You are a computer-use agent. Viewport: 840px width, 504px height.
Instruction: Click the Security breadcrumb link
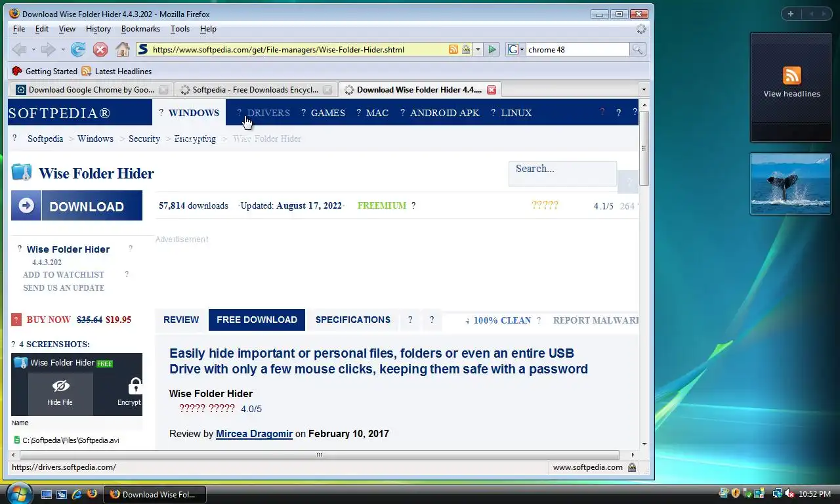pyautogui.click(x=144, y=138)
